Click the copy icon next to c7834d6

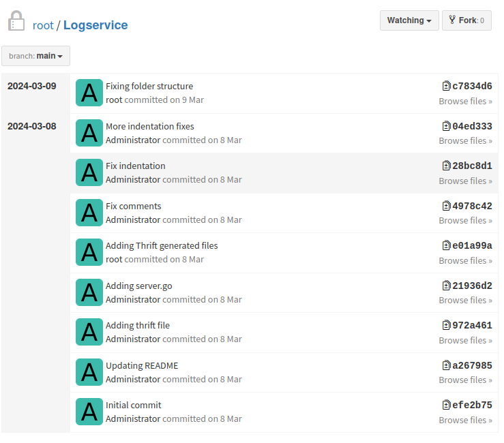pyautogui.click(x=446, y=87)
